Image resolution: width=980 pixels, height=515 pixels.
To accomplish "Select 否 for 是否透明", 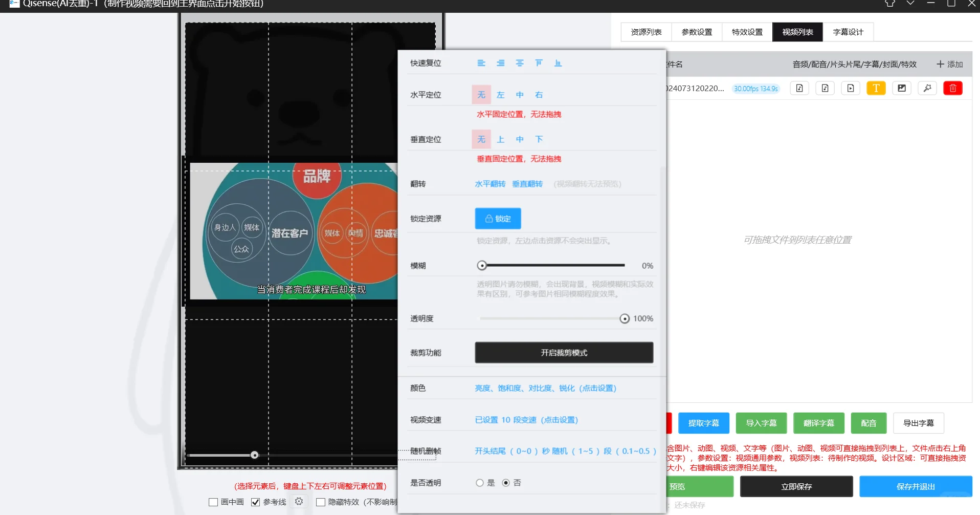I will pyautogui.click(x=506, y=483).
